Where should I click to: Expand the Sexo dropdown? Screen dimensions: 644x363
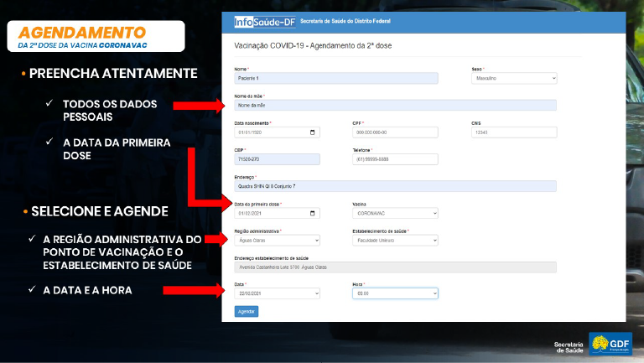(514, 78)
